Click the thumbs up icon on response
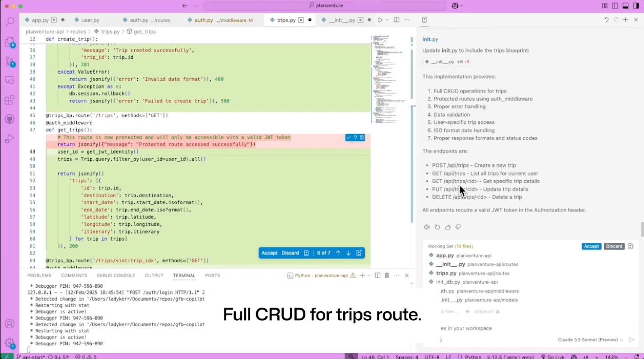Image resolution: width=644 pixels, height=359 pixels. (x=448, y=227)
